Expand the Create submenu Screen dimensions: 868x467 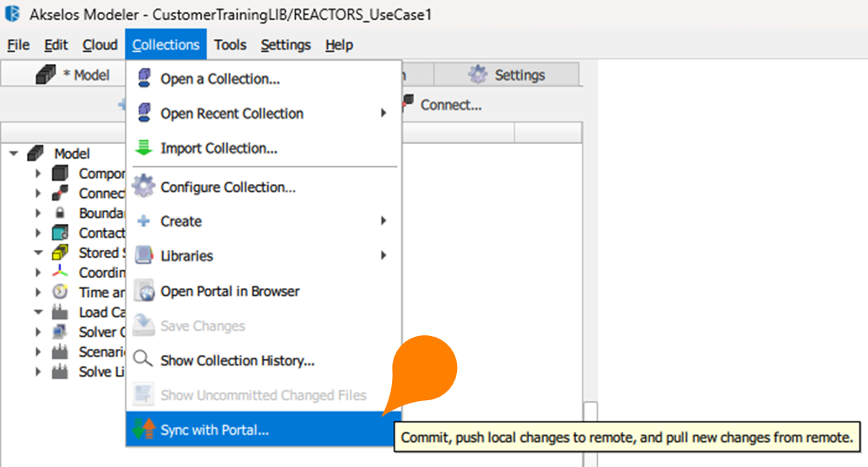click(264, 221)
